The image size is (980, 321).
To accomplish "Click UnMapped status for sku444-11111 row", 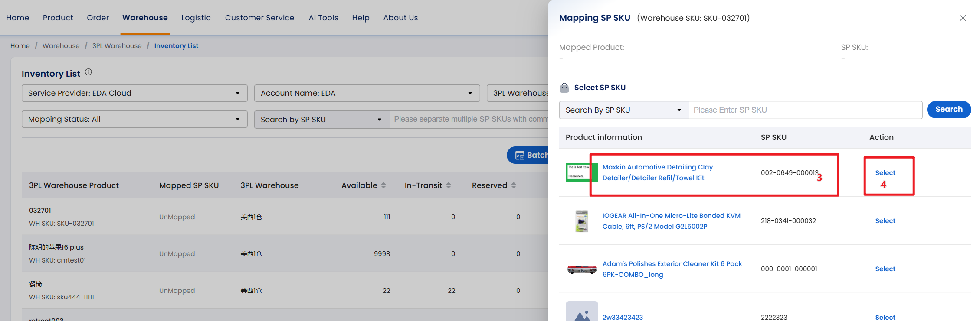I will (x=177, y=291).
